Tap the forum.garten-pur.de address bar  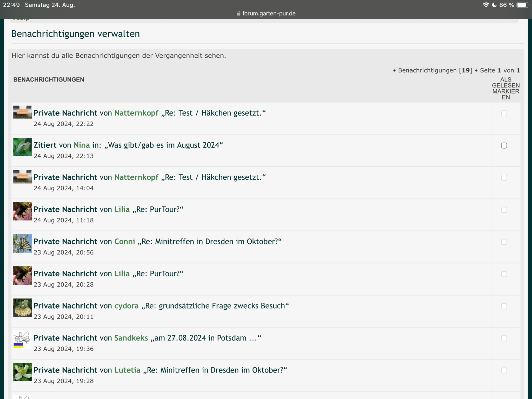(269, 14)
